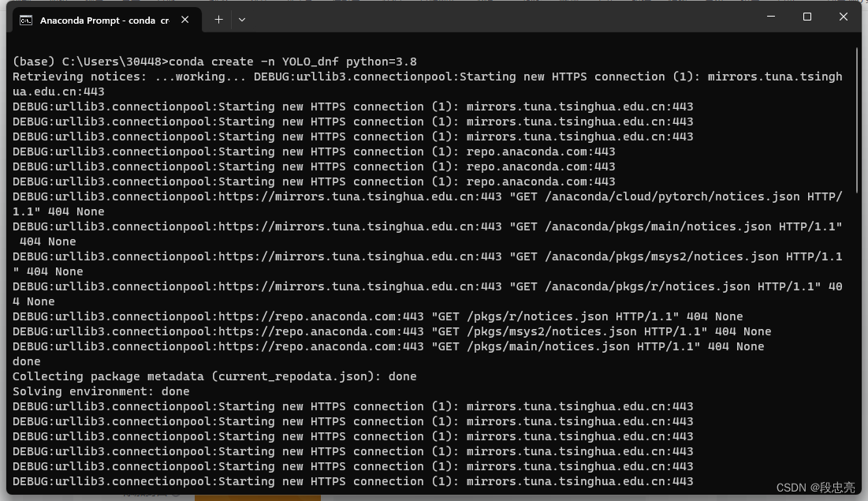
Task: Click the repo.anaconda.com '/pkgs/r/notices.json' line
Action: click(x=378, y=316)
